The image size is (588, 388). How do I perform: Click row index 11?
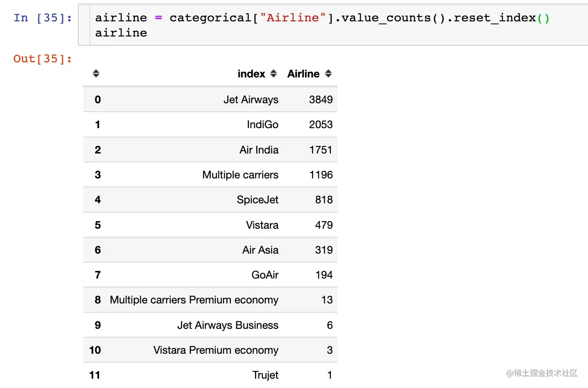[95, 376]
